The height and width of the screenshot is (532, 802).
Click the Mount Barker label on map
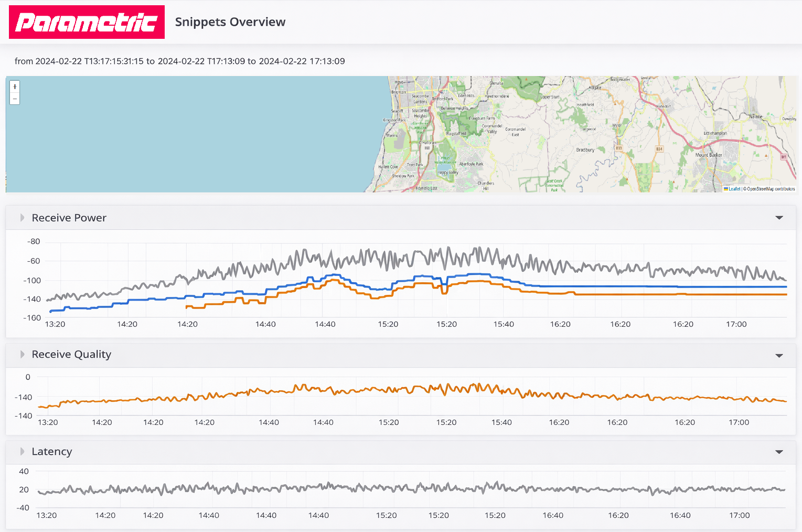(x=708, y=155)
